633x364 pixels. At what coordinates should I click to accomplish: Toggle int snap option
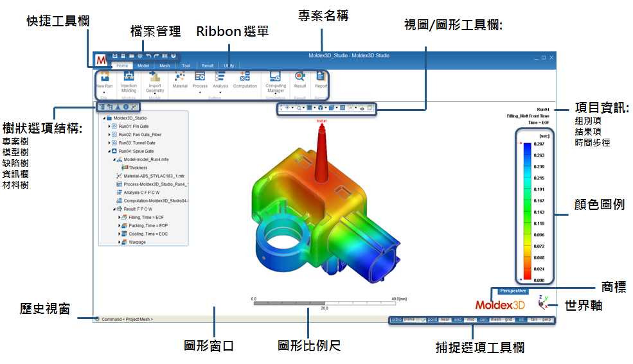tap(521, 320)
